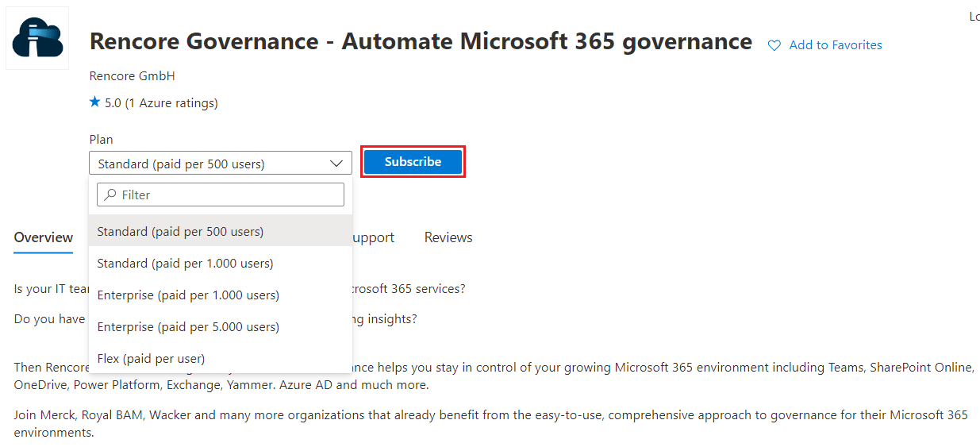
Task: Click the Rencore Governance app logo
Action: tap(37, 38)
